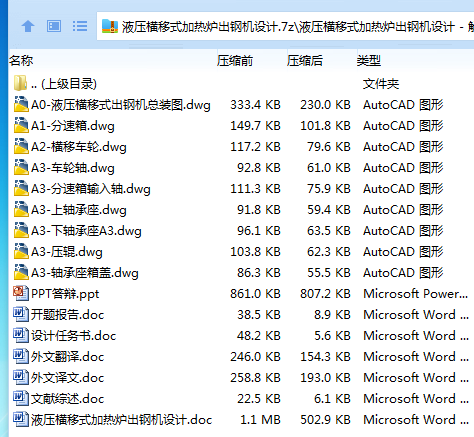Select file 外文翻译.doc

[68, 357]
